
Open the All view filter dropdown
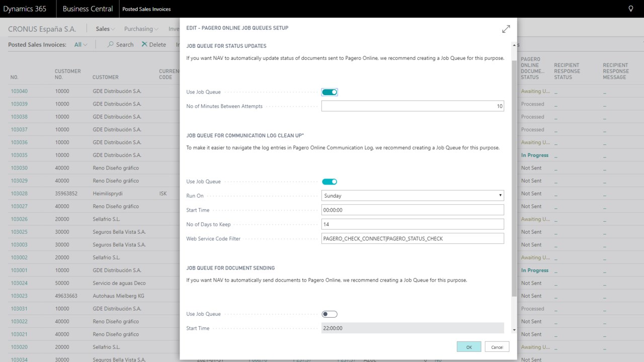(80, 45)
